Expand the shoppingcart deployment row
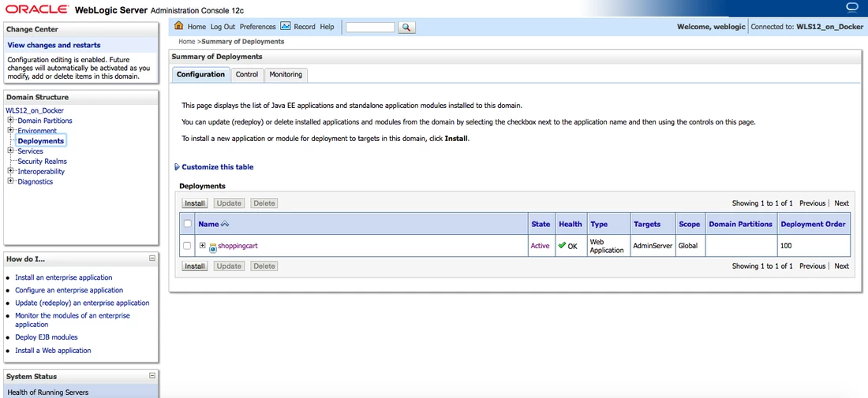Image resolution: width=868 pixels, height=398 pixels. pyautogui.click(x=203, y=245)
